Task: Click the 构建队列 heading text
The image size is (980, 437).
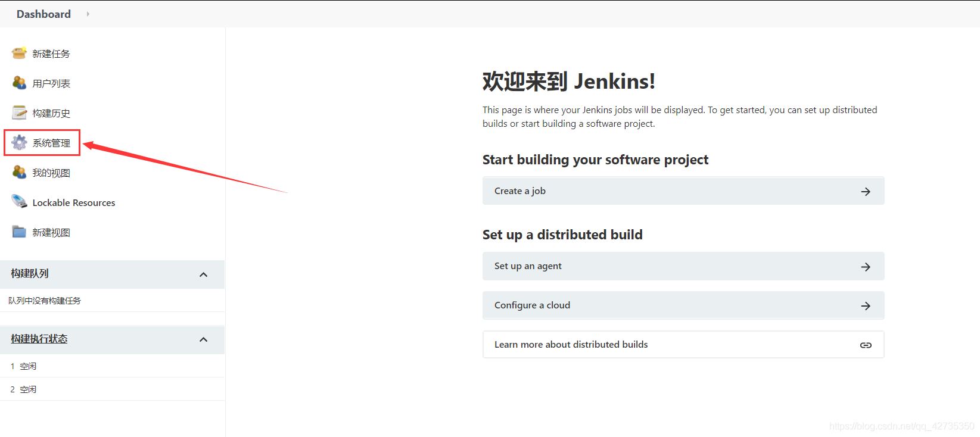Action: (30, 273)
